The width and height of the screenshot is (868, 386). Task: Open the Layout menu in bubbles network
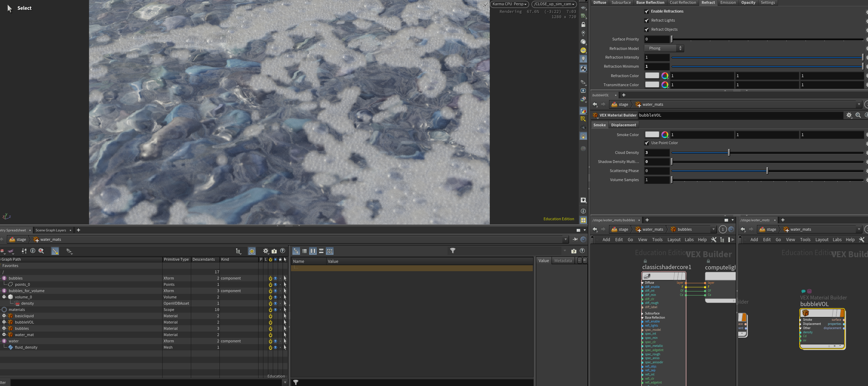[x=674, y=239]
